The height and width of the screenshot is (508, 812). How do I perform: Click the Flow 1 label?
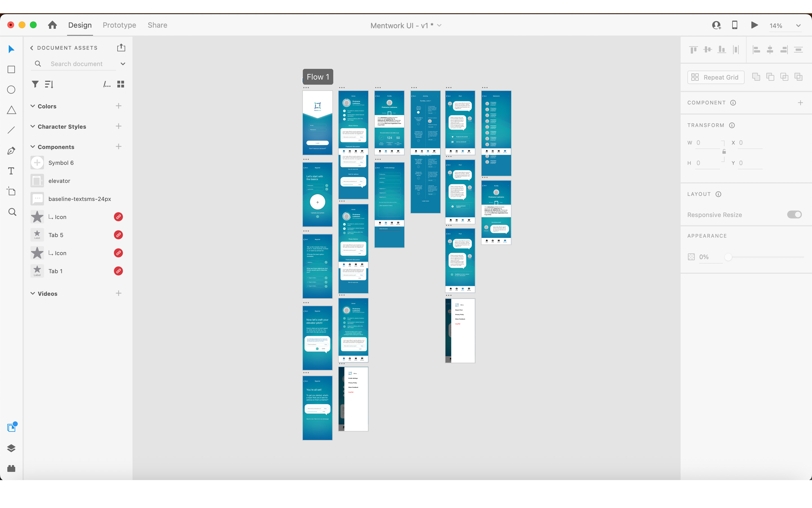tap(318, 77)
